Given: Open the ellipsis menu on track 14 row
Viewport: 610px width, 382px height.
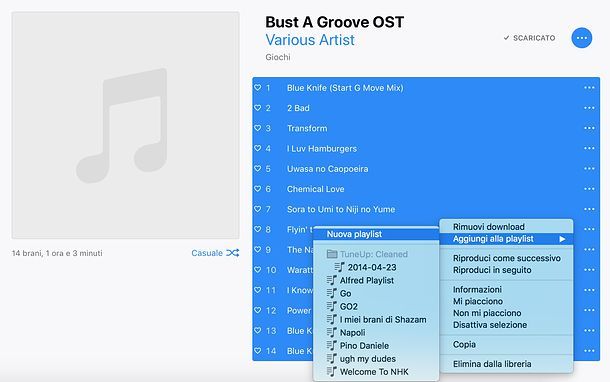Looking at the screenshot, I should pos(589,350).
